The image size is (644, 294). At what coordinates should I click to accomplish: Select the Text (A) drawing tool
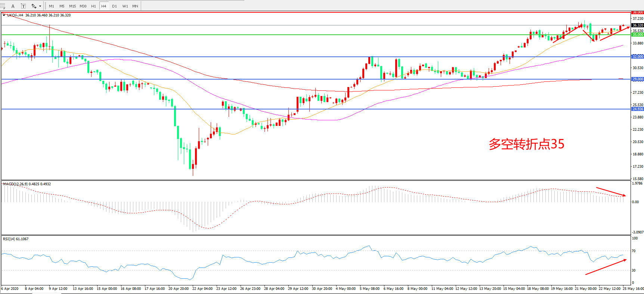[x=13, y=6]
